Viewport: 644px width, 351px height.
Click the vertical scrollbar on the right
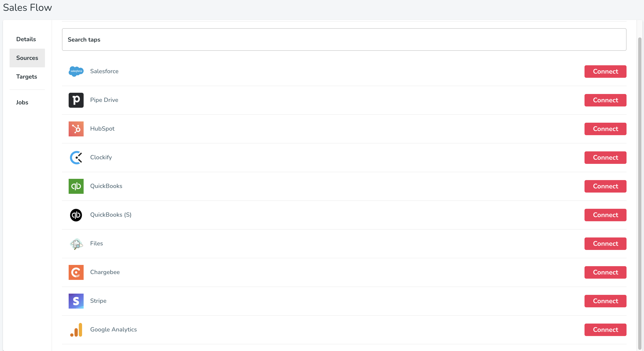coord(639,194)
